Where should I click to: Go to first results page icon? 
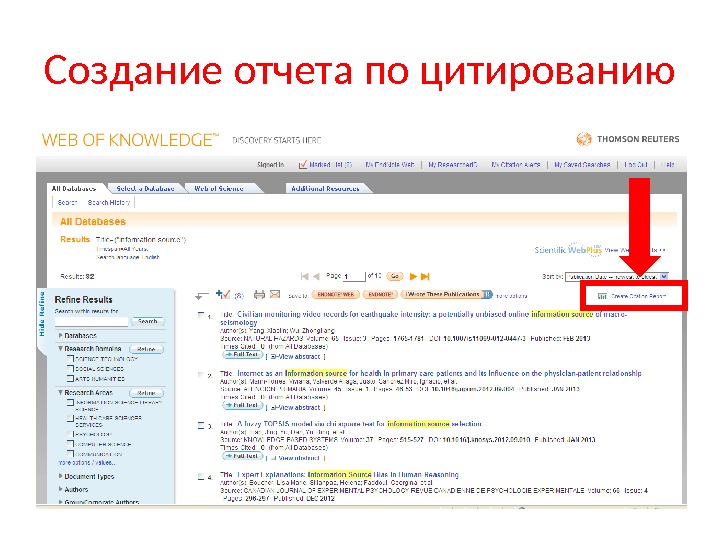[x=304, y=276]
